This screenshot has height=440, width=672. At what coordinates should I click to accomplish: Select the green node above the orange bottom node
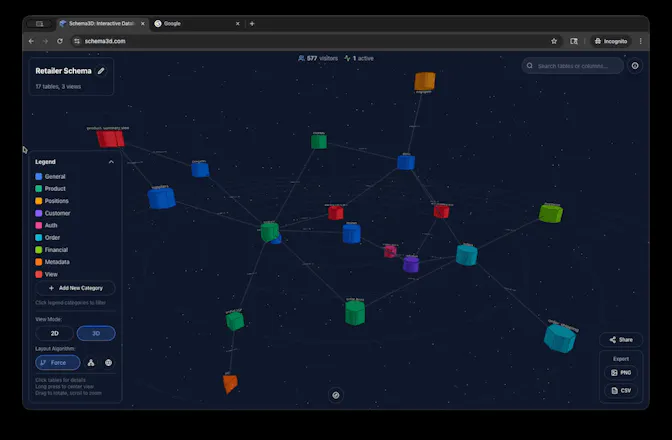click(x=235, y=320)
